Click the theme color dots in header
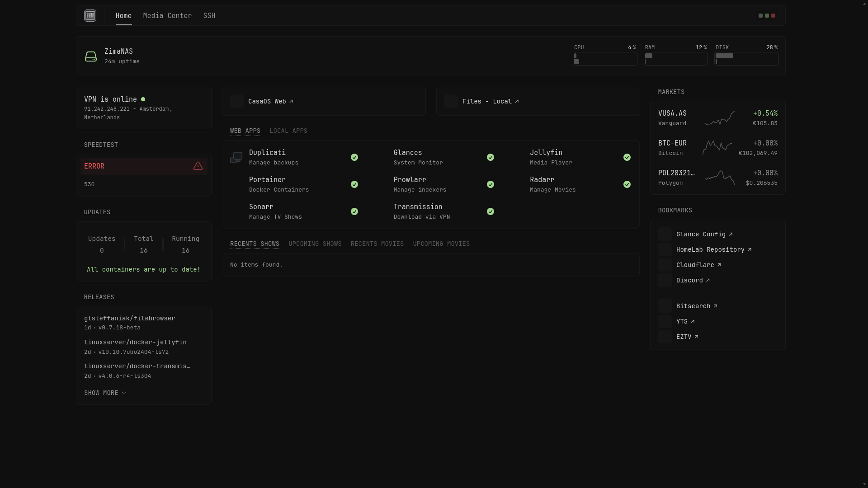This screenshot has width=868, height=488. (767, 16)
